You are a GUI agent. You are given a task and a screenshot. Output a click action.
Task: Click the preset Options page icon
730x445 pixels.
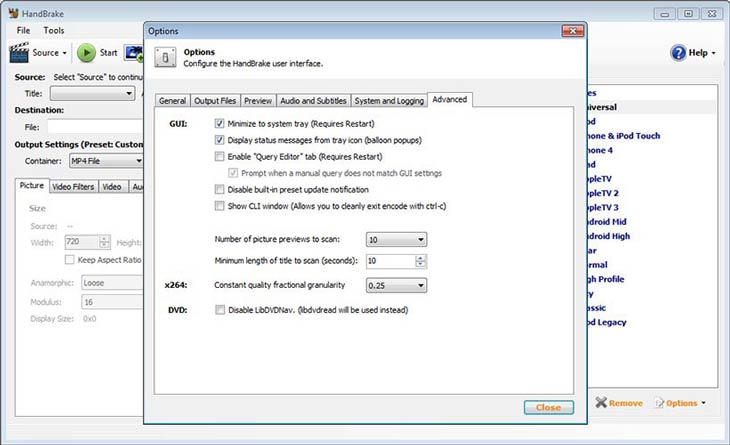point(659,403)
